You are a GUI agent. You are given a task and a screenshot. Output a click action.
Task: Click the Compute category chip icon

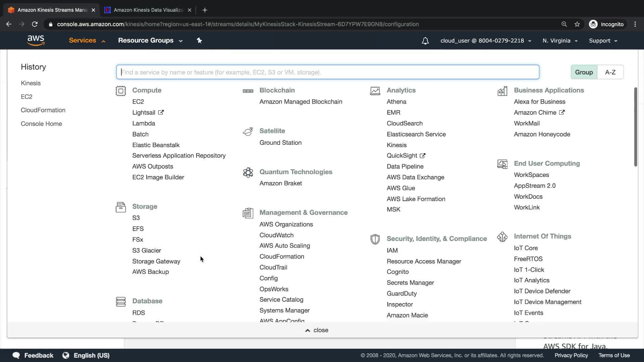pyautogui.click(x=121, y=91)
